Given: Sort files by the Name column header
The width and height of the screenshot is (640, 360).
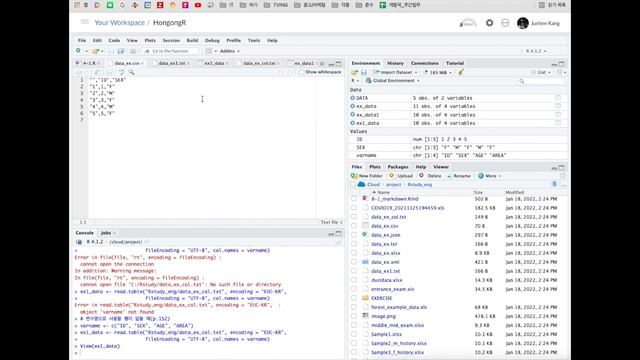Looking at the screenshot, I should [x=383, y=192].
